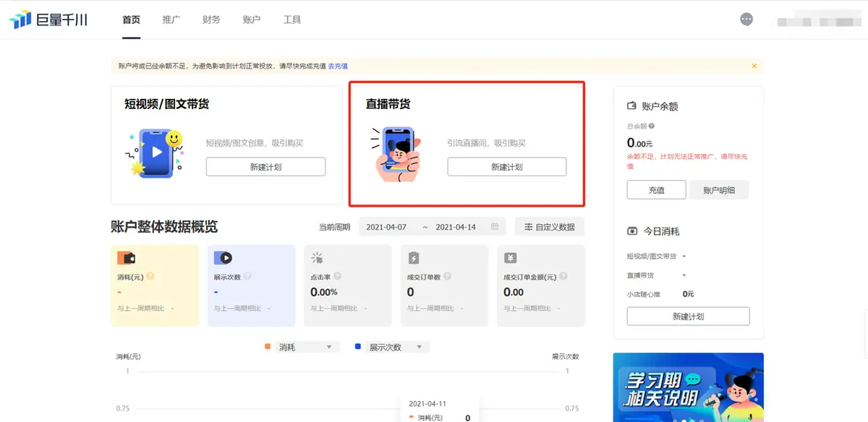Click the help icon next to 展示次数 card

click(x=247, y=276)
